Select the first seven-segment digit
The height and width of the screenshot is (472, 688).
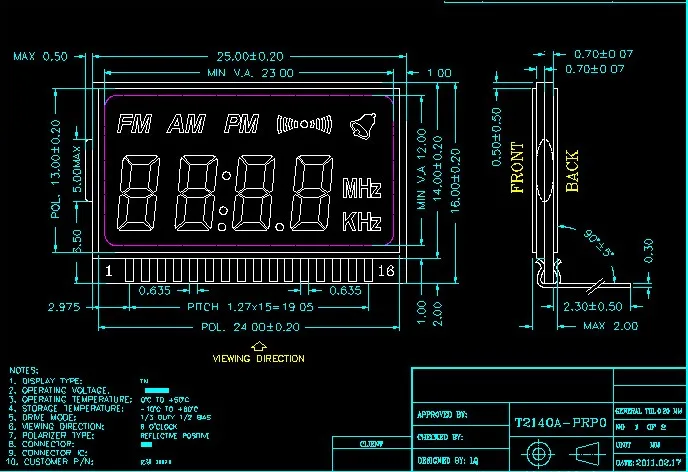click(138, 193)
